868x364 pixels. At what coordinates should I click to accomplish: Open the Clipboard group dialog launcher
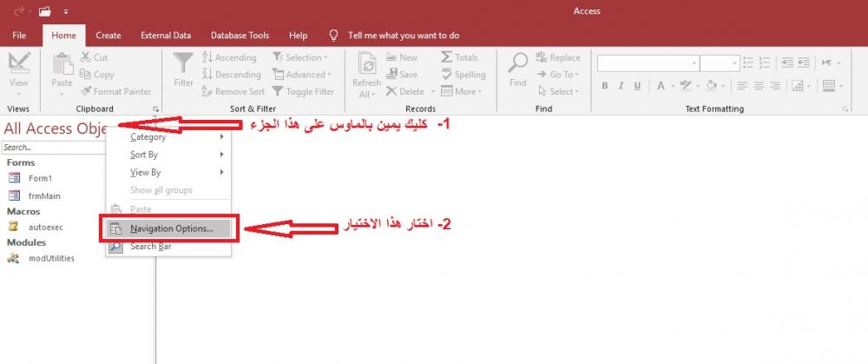pyautogui.click(x=155, y=109)
